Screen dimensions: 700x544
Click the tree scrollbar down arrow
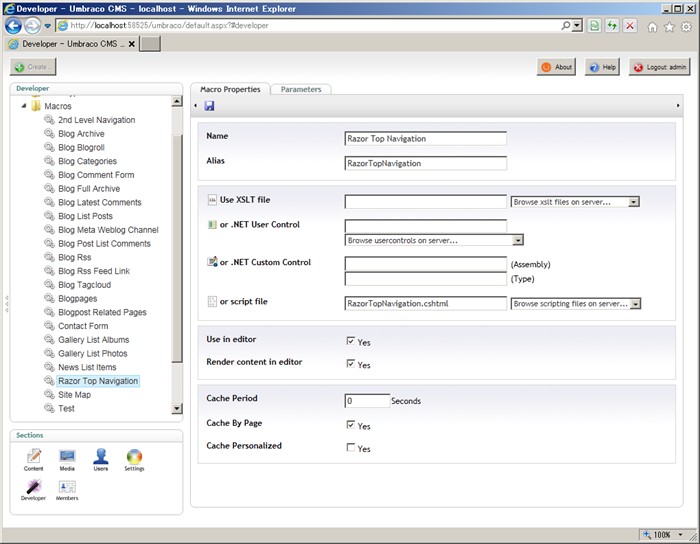click(177, 408)
